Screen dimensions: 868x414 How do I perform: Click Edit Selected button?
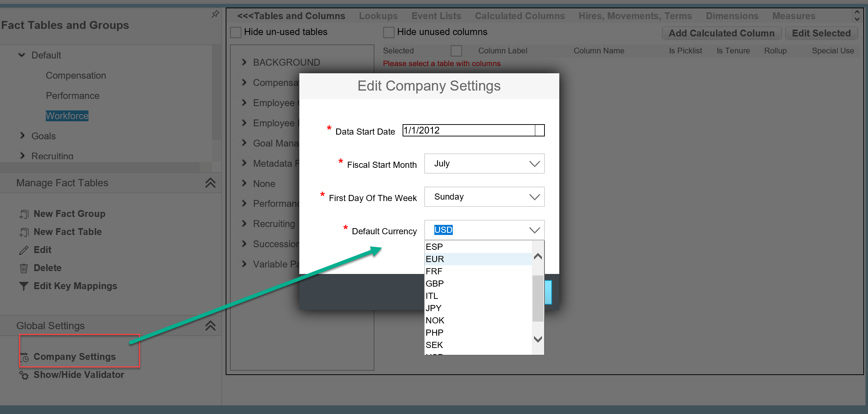[821, 33]
